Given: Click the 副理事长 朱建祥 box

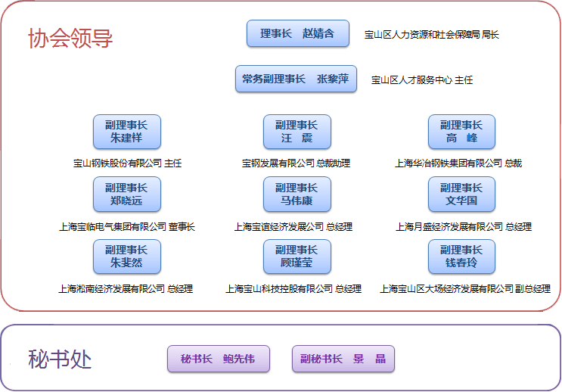Looking at the screenshot, I should click(x=127, y=132).
